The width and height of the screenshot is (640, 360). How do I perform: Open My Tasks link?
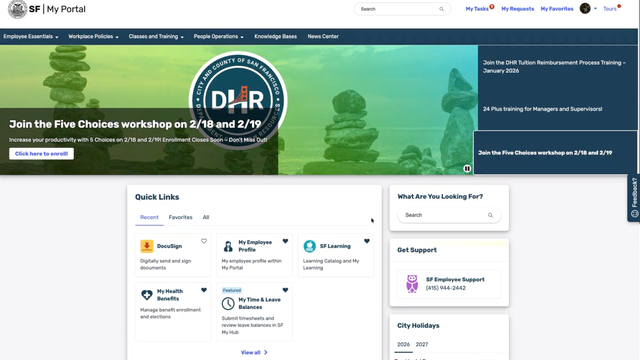coord(477,9)
